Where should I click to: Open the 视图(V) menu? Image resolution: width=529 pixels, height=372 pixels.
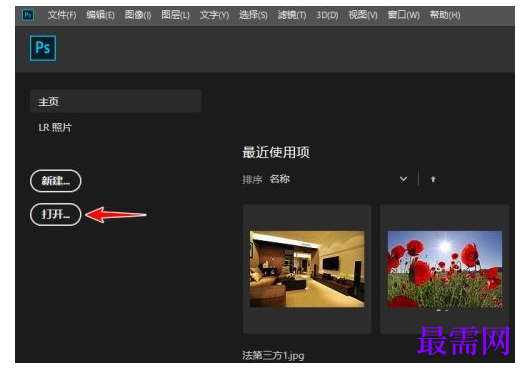click(363, 15)
